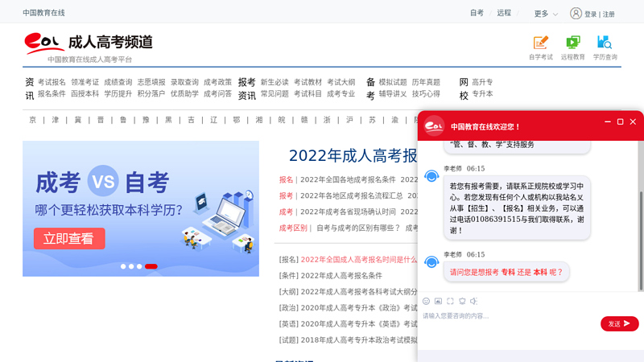Image resolution: width=644 pixels, height=362 pixels.
Task: Open the 函授本科 navigation item
Action: coord(85,93)
